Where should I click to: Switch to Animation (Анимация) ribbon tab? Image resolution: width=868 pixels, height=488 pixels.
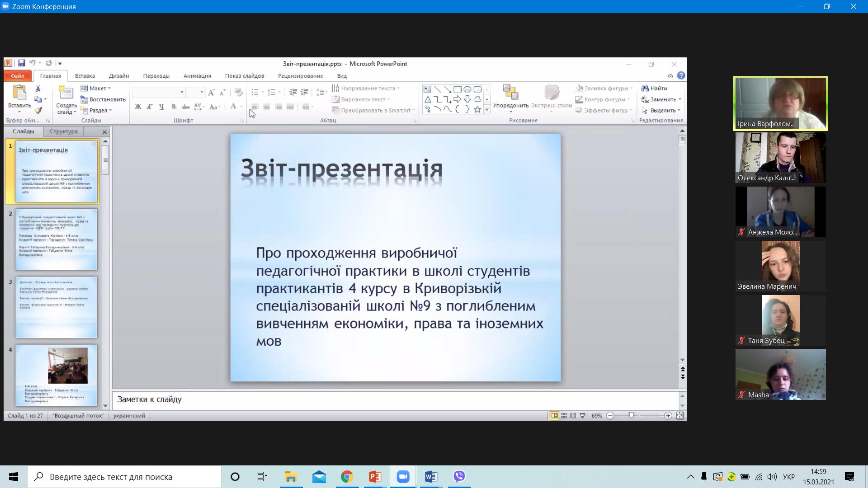(x=197, y=76)
